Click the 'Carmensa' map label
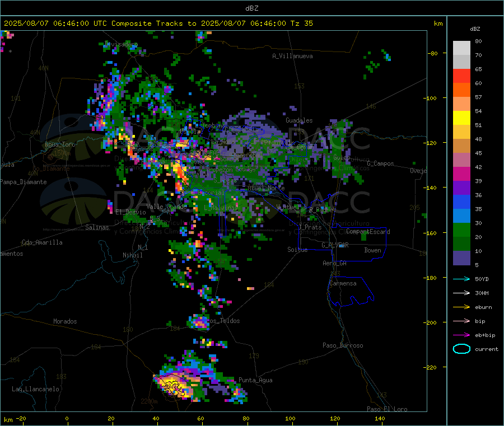This screenshot has height=426, width=504. point(343,283)
